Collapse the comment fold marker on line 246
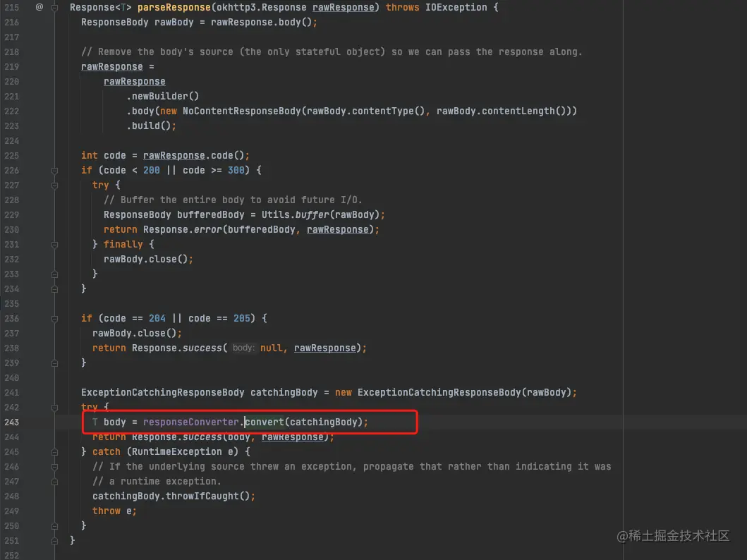The width and height of the screenshot is (747, 560). click(x=55, y=467)
